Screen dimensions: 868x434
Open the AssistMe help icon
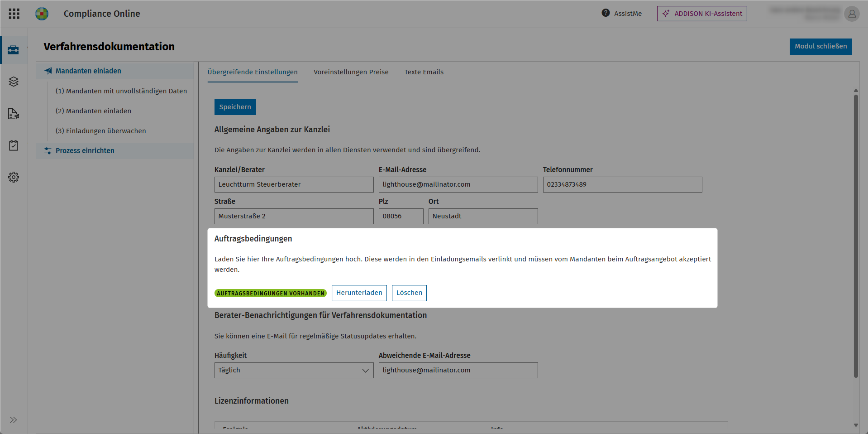pyautogui.click(x=606, y=13)
